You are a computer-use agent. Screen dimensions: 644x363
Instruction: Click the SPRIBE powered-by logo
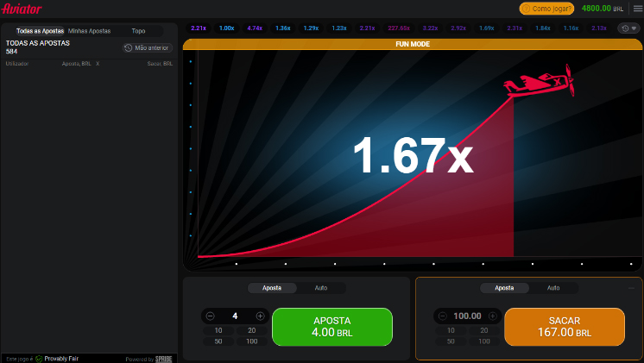point(163,359)
